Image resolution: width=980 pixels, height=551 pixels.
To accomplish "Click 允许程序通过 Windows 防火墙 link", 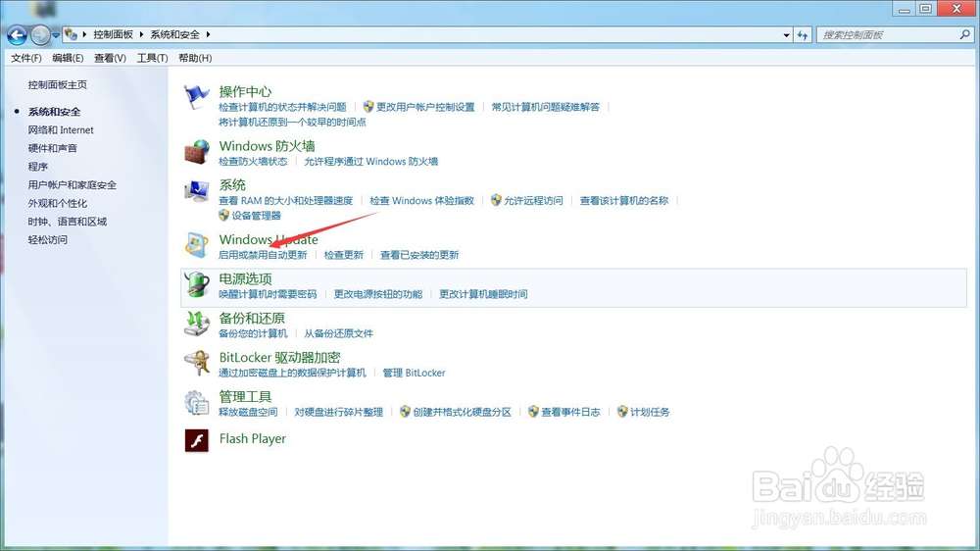I will coord(371,162).
